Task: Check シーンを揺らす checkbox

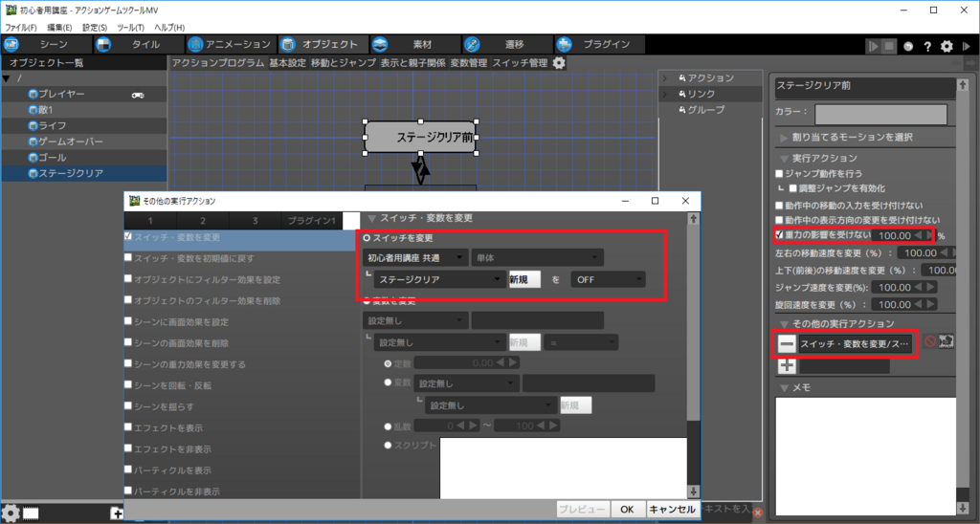Action: pos(128,405)
